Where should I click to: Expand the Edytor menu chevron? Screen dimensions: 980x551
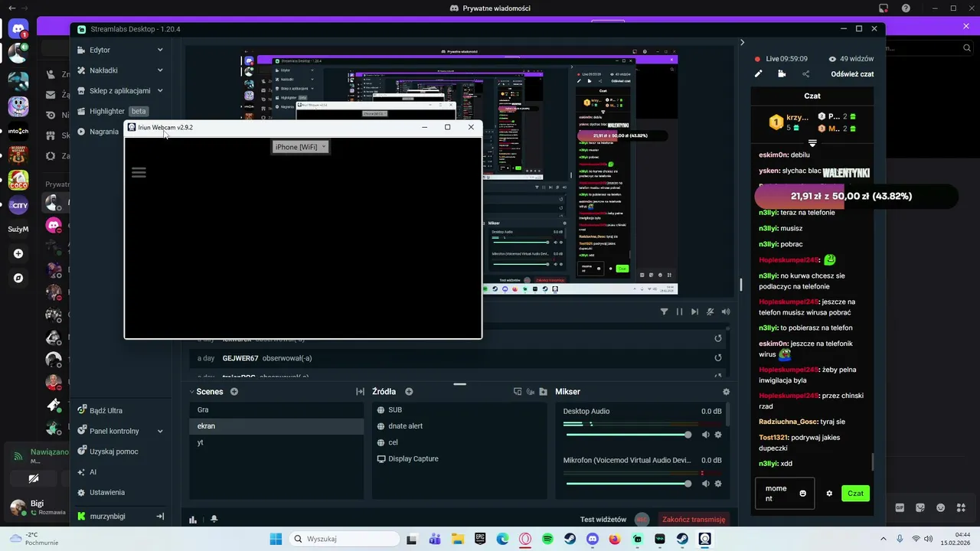pyautogui.click(x=160, y=50)
